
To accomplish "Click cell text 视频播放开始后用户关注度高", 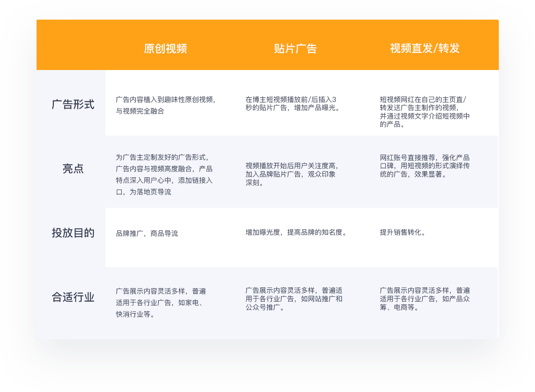I will click(x=292, y=174).
